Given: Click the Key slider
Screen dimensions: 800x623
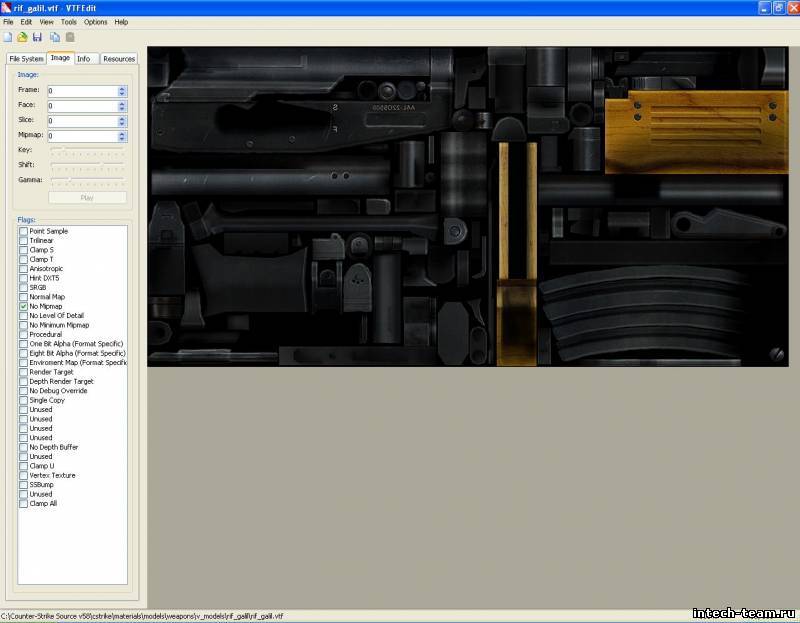Looking at the screenshot, I should (x=87, y=150).
